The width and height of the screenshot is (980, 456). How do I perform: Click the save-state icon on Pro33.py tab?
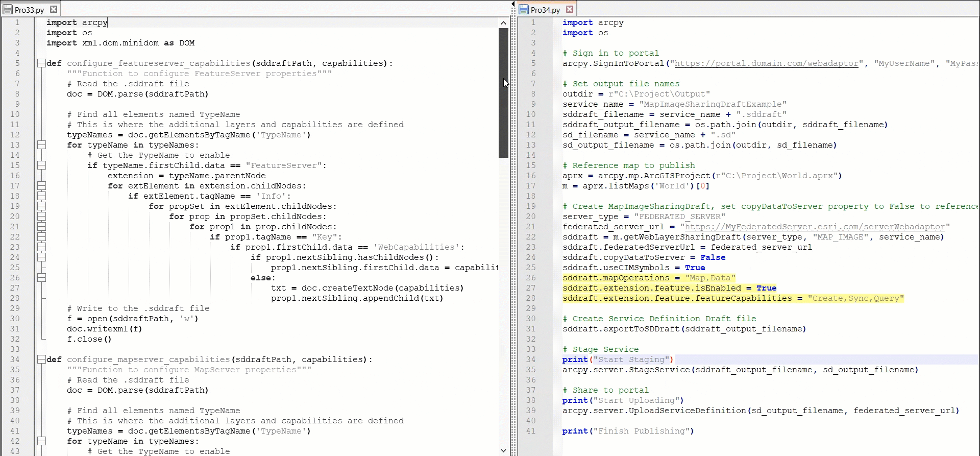click(8, 10)
